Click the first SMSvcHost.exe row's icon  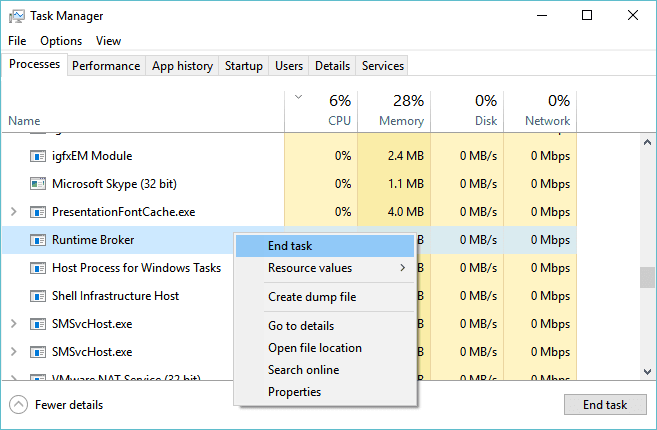[x=38, y=324]
